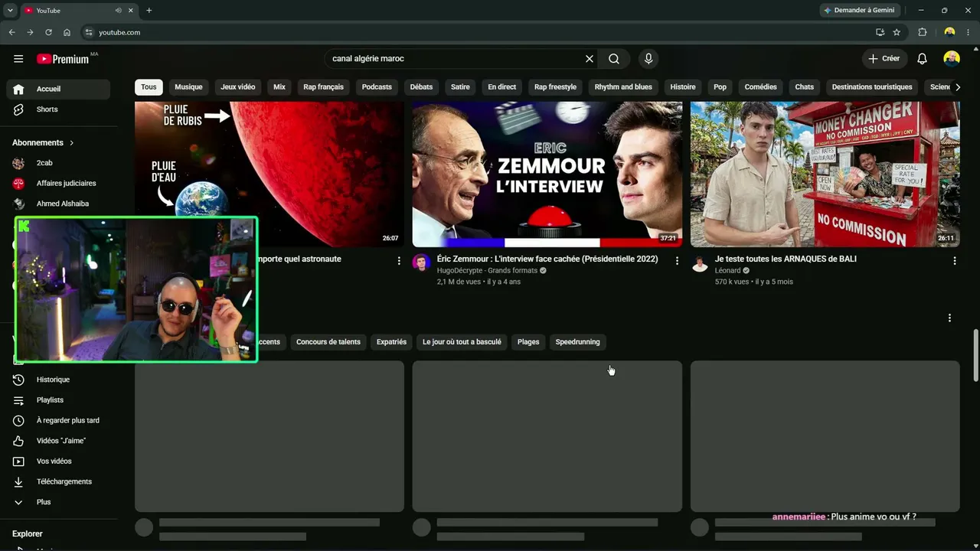The image size is (980, 551).
Task: Open Playlists in the sidebar
Action: point(58,400)
